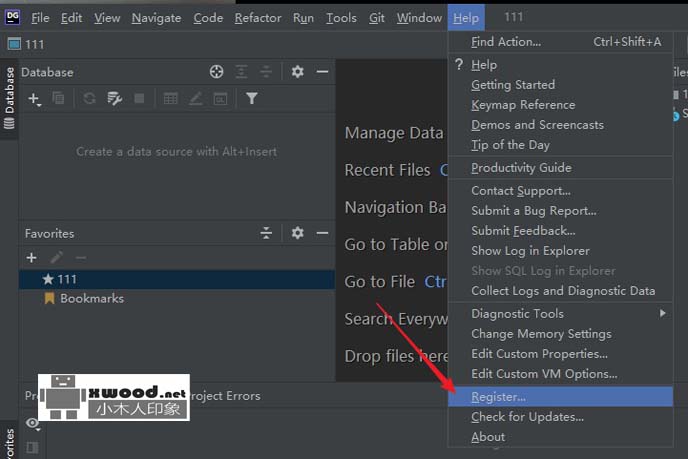Click the select opened file target icon
Viewport: 688px width, 459px height.
216,72
